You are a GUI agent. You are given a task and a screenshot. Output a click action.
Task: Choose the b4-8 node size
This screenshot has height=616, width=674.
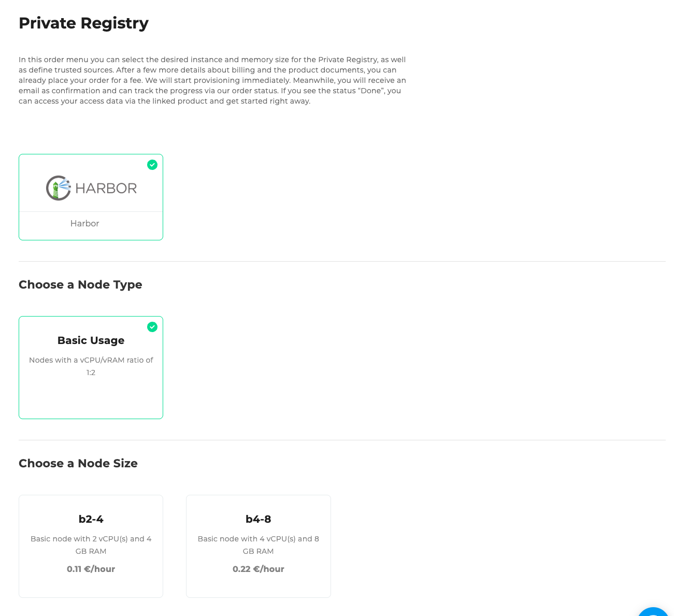point(258,546)
